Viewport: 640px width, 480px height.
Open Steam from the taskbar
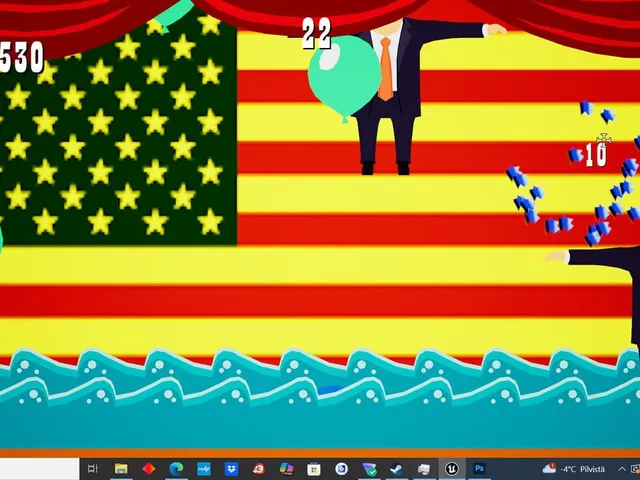tap(396, 469)
